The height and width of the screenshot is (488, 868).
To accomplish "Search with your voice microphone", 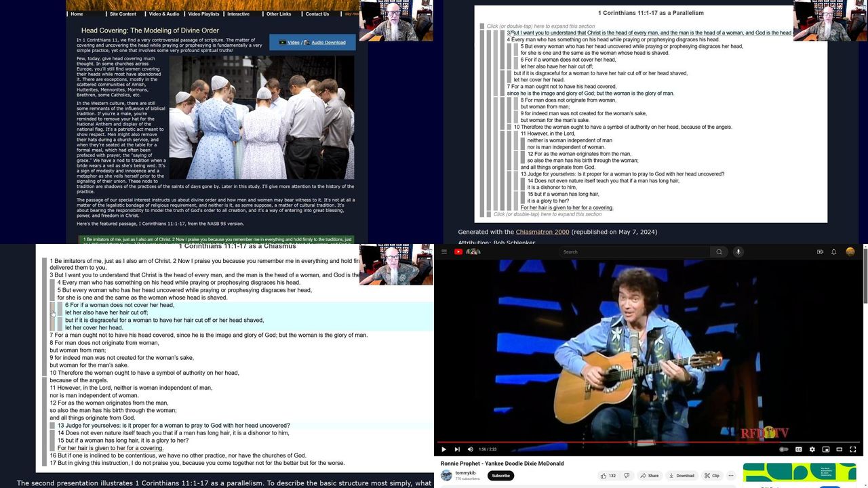I will click(x=738, y=252).
